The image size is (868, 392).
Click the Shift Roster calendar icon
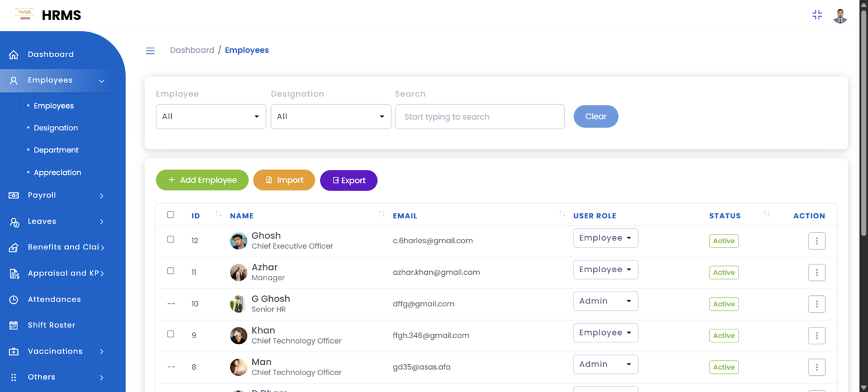point(14,326)
